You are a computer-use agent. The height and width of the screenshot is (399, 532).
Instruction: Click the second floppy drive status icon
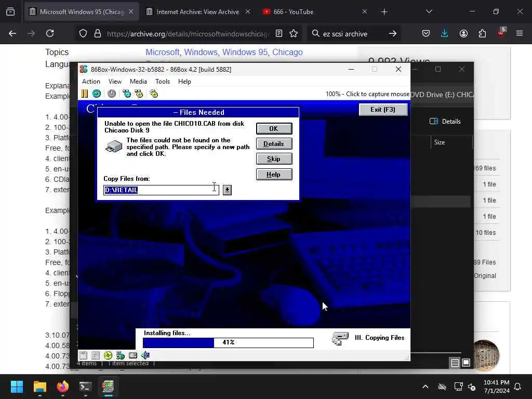[96, 355]
